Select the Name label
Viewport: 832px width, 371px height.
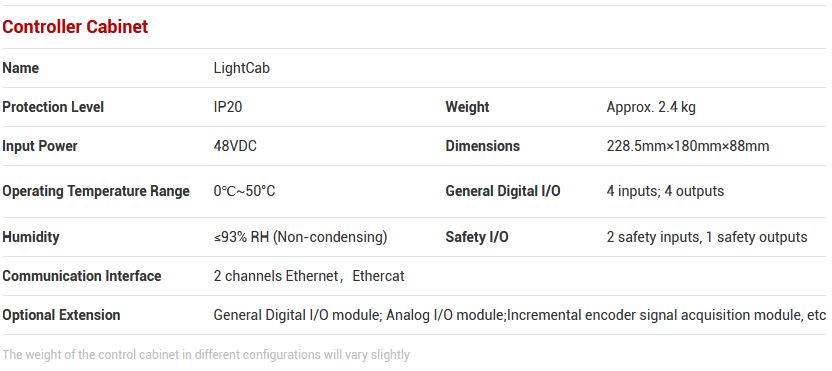pyautogui.click(x=21, y=68)
